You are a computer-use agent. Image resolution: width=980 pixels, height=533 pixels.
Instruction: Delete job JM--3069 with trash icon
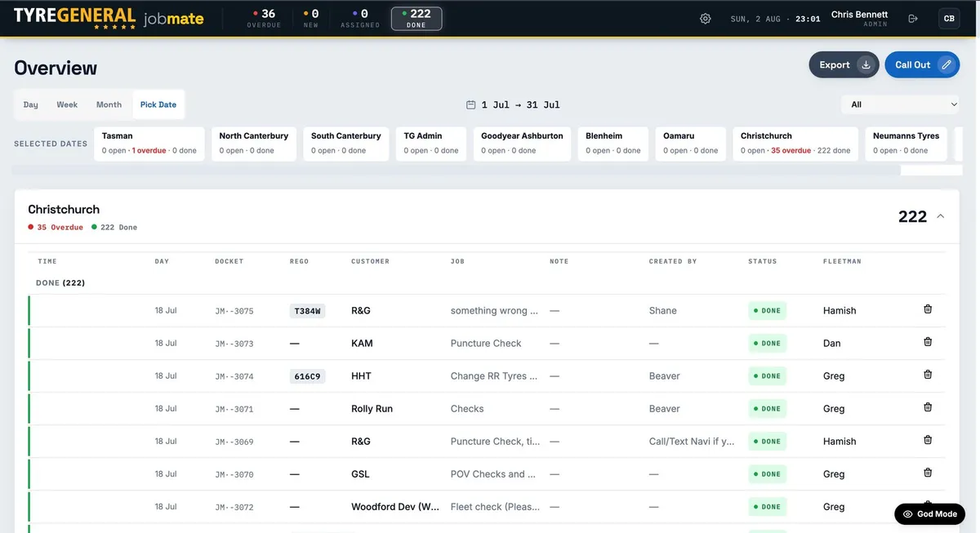coord(928,440)
